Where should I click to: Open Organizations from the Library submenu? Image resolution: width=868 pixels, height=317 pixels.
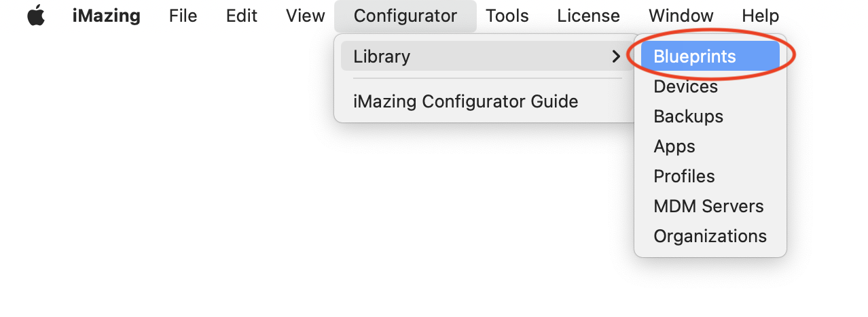click(710, 236)
